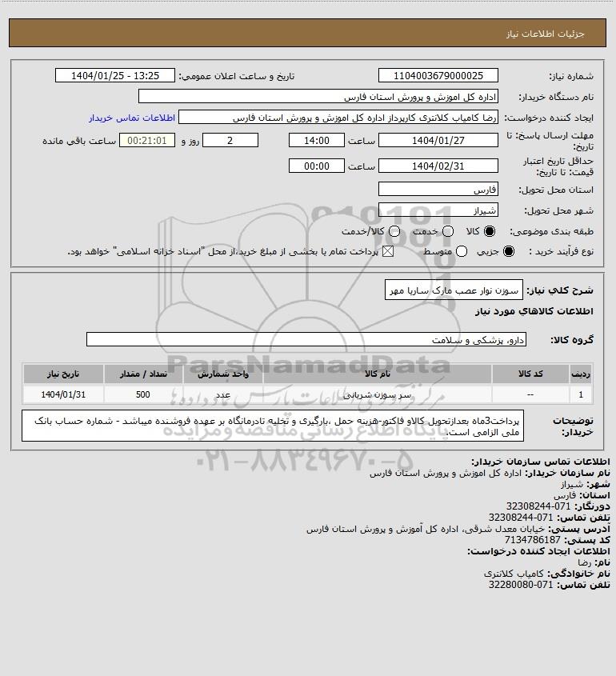Click response deadline date 1404/01/27

438,140
